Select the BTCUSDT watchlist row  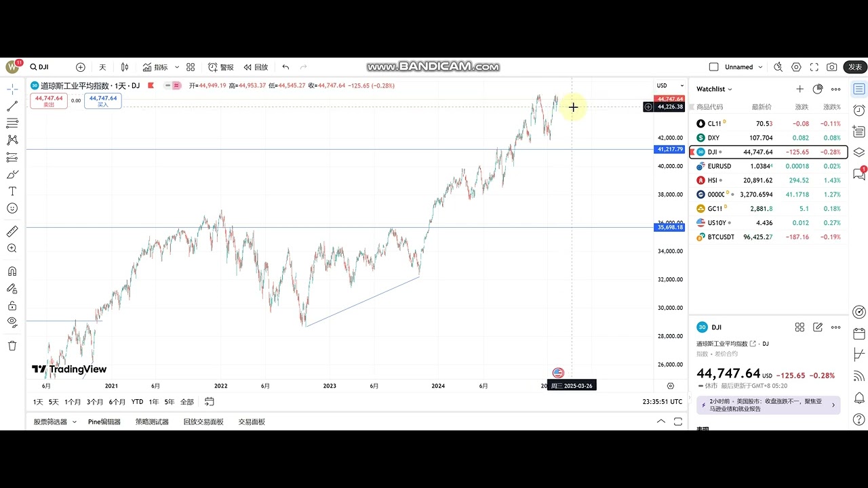click(768, 237)
